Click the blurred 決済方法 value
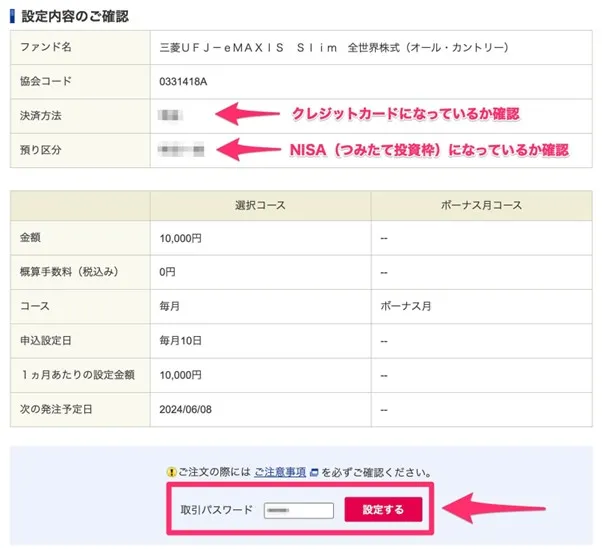This screenshot has width=602, height=549. coord(170,115)
